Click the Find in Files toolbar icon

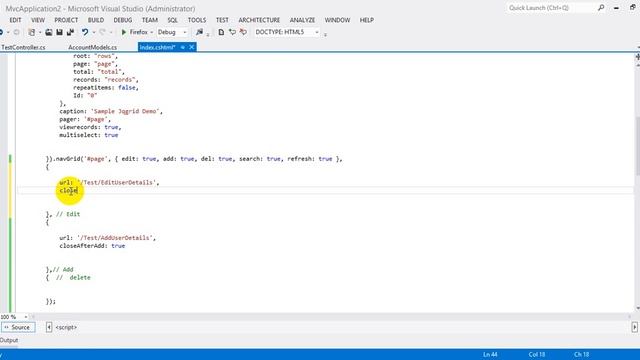click(x=199, y=32)
